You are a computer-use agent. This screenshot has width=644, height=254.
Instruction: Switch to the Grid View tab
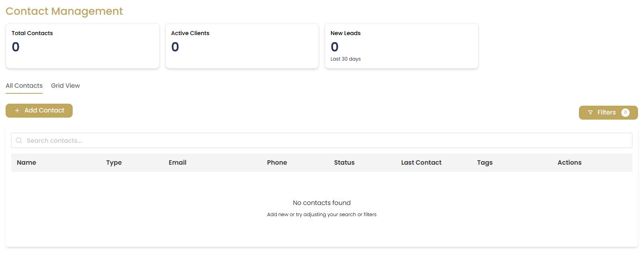65,85
